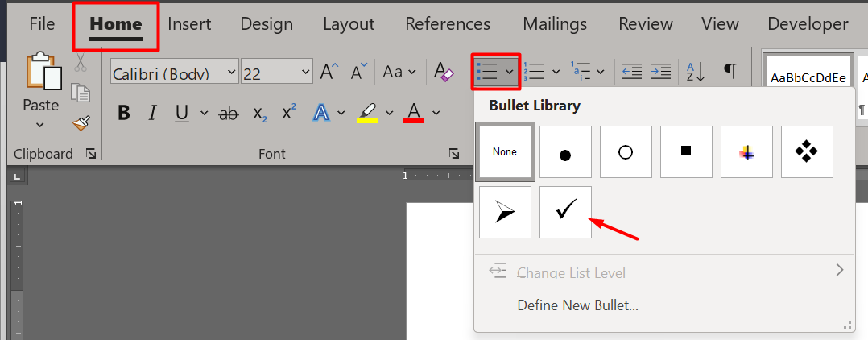This screenshot has width=868, height=340.
Task: Toggle Strikethrough formatting
Action: coord(228,113)
